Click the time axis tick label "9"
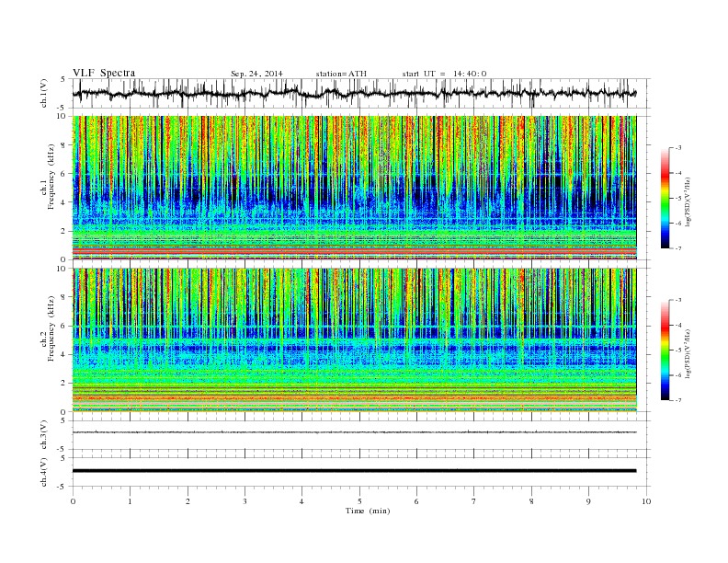 tap(588, 501)
